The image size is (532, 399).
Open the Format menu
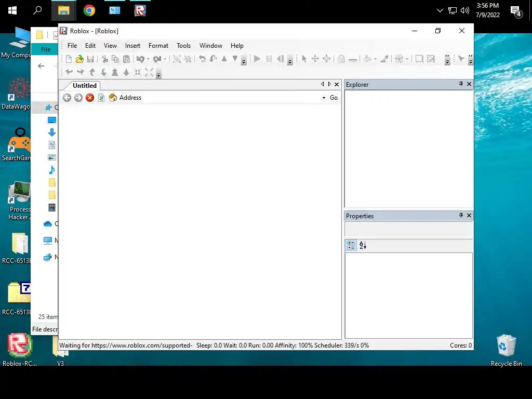158,46
